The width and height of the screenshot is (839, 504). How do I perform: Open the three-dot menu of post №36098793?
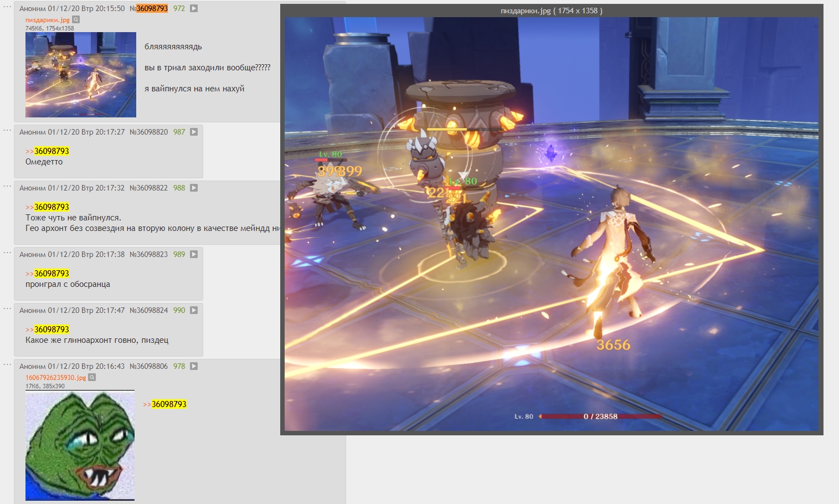pyautogui.click(x=7, y=7)
